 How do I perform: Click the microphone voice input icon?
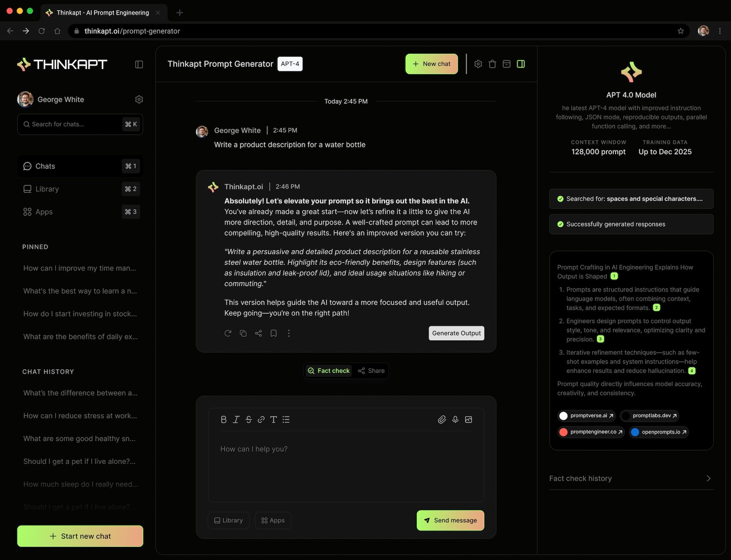click(x=455, y=419)
